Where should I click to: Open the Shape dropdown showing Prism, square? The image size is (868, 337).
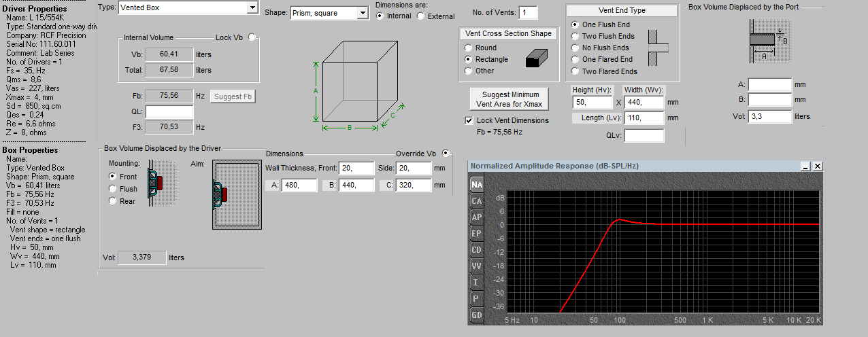pos(363,13)
